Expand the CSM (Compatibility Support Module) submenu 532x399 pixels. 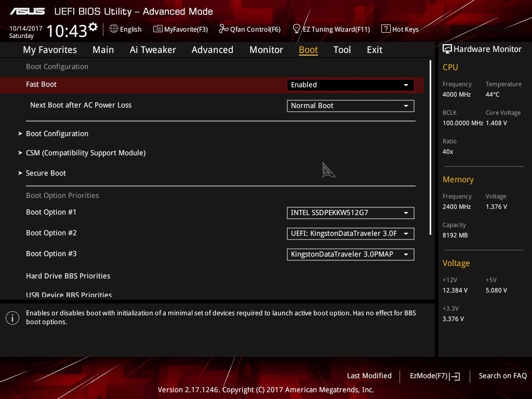point(86,153)
